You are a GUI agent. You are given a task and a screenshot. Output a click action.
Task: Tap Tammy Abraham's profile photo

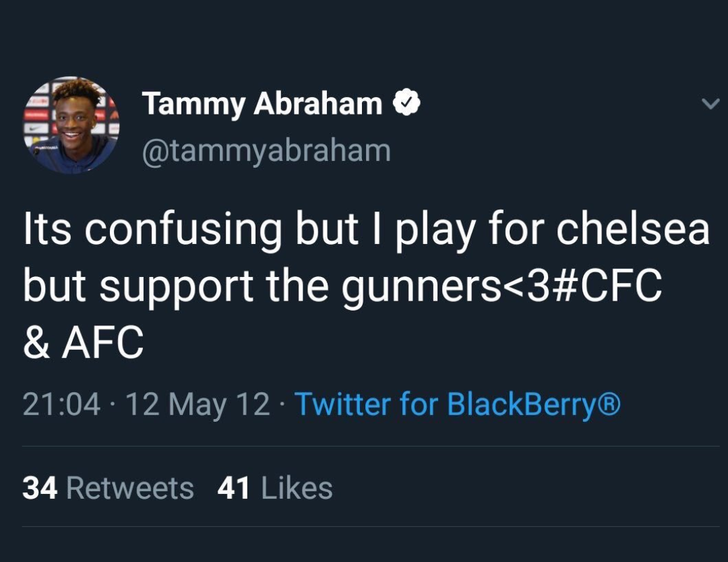click(x=71, y=125)
